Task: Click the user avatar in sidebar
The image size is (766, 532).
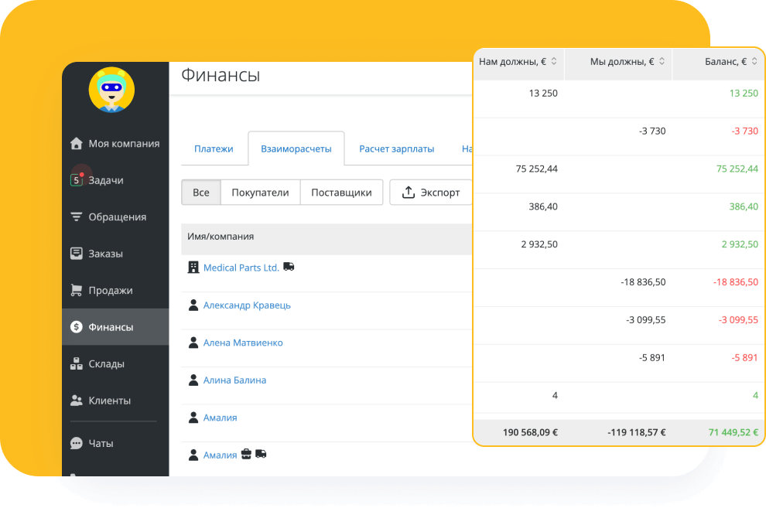Action: tap(111, 90)
